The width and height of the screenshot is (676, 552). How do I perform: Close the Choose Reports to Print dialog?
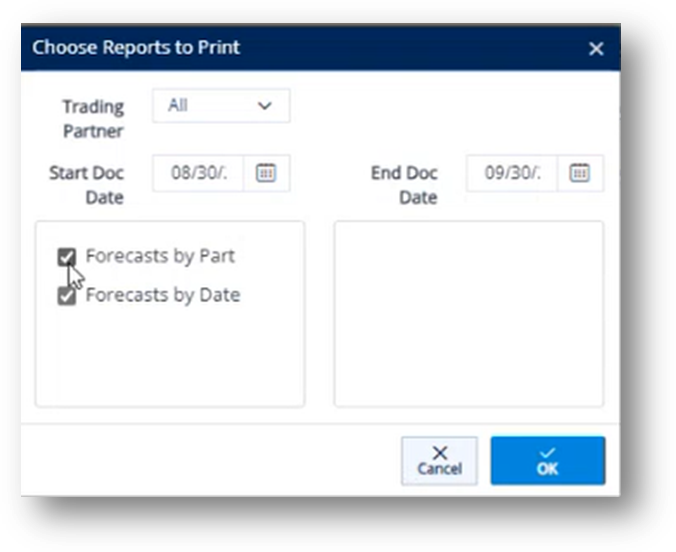[x=596, y=49]
